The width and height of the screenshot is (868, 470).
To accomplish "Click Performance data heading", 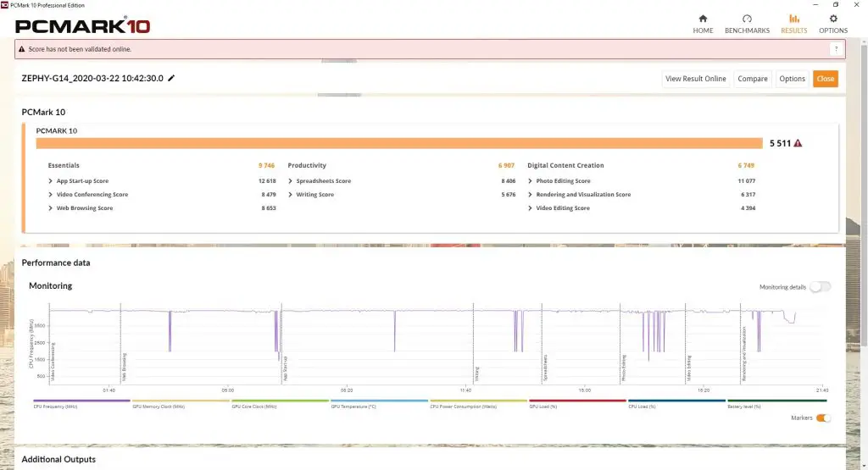I will pos(56,263).
